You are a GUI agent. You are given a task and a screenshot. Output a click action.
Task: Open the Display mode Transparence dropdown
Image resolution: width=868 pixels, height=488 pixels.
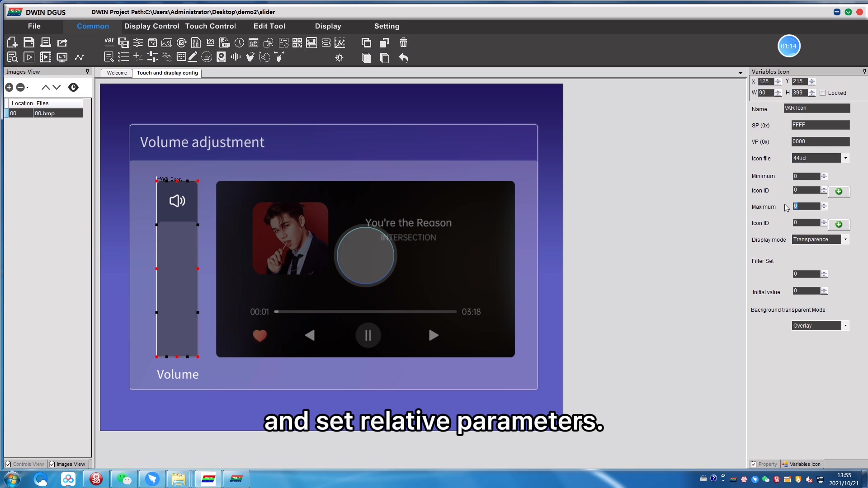click(845, 239)
